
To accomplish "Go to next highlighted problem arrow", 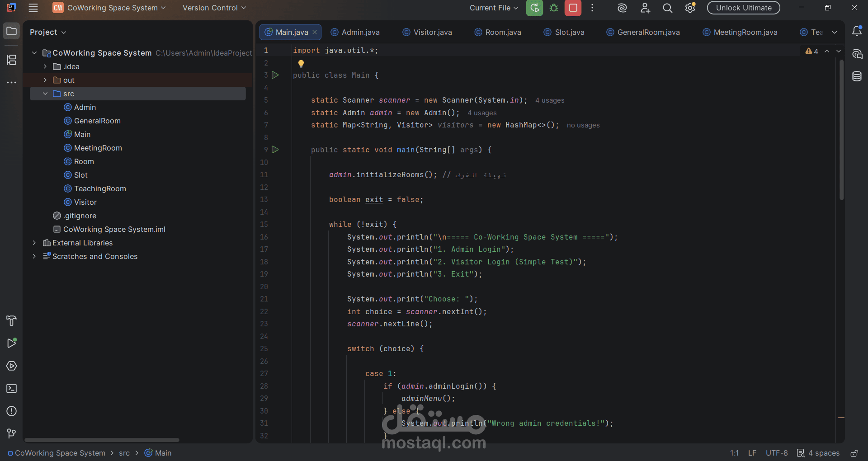I will pyautogui.click(x=839, y=51).
